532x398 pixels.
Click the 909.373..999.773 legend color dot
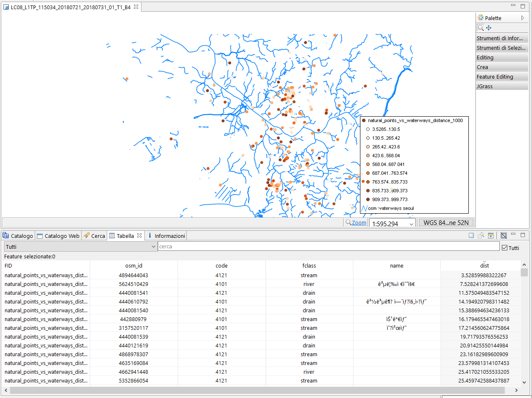[368, 199]
